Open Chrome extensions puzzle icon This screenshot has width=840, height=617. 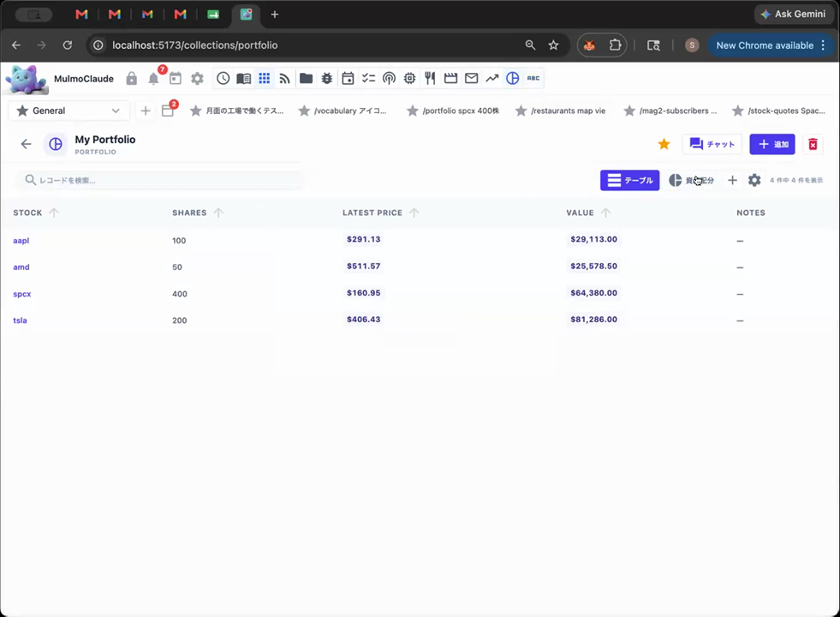(615, 45)
